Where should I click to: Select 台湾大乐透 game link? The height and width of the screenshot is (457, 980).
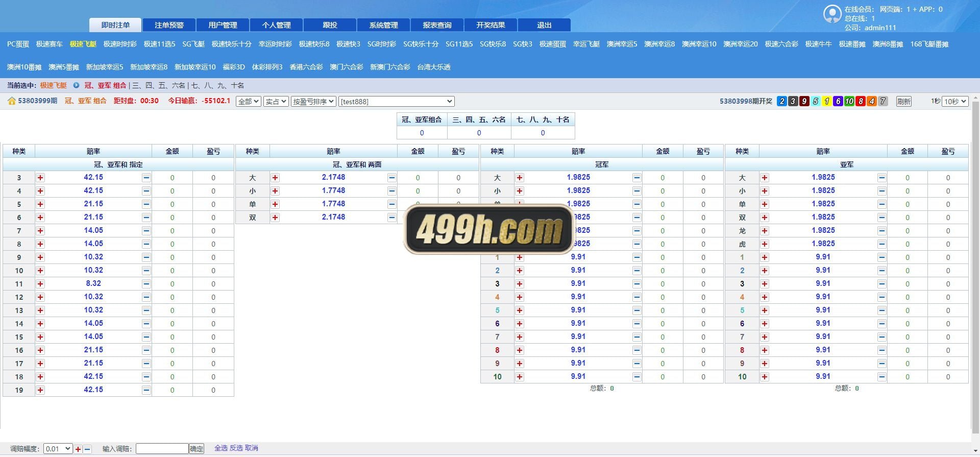pos(434,67)
